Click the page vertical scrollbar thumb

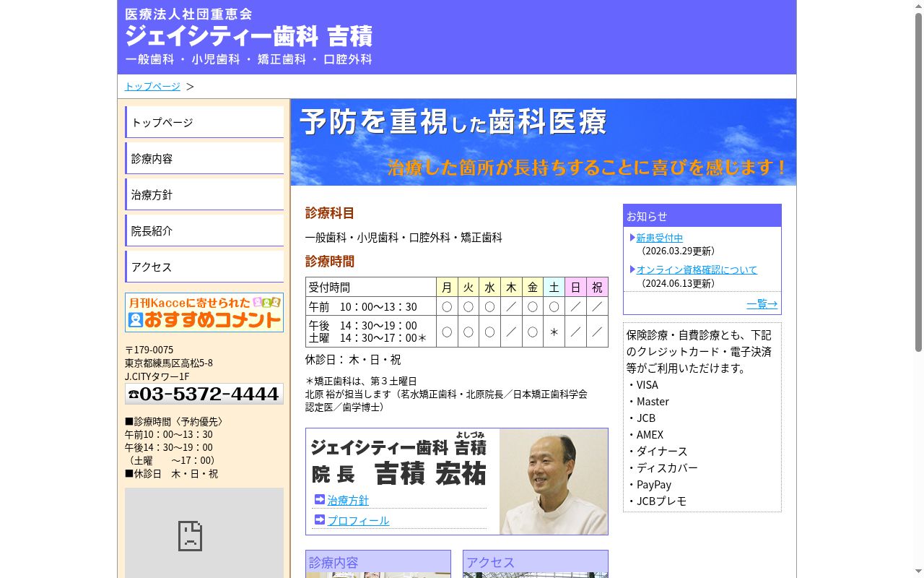(x=918, y=181)
